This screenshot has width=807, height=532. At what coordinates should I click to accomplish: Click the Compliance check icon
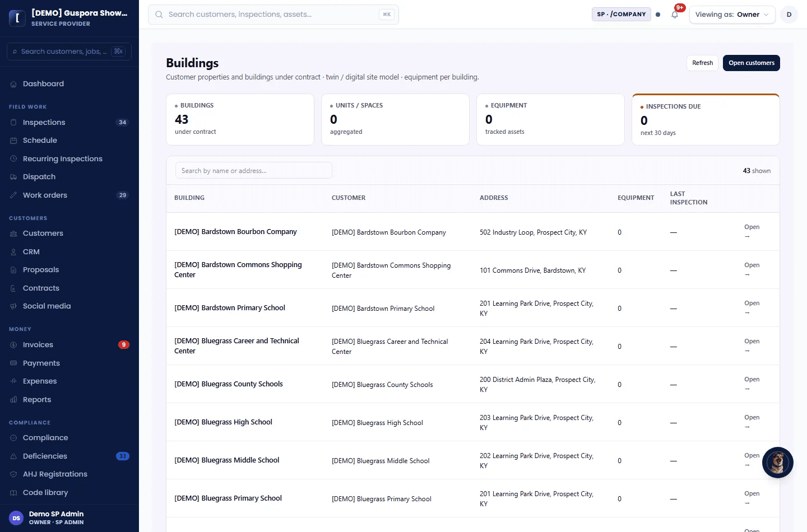point(13,438)
